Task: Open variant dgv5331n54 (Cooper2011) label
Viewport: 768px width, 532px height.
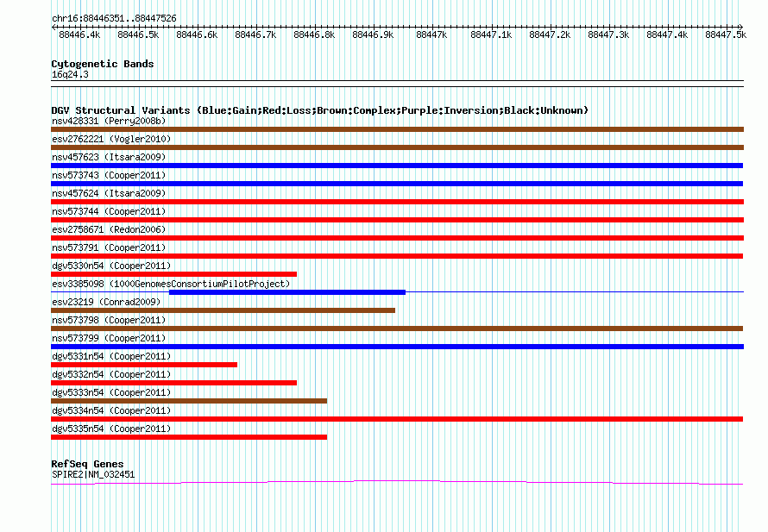Action: (x=111, y=356)
